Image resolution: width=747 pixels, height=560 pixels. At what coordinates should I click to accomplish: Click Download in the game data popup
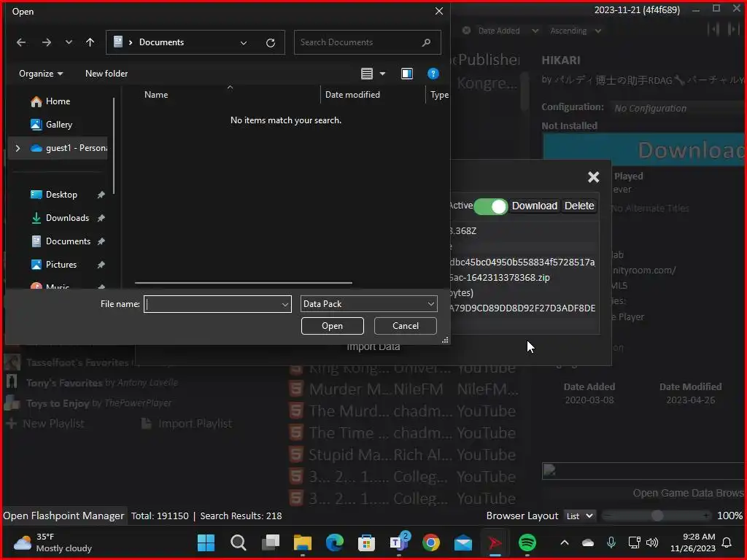[x=534, y=206]
